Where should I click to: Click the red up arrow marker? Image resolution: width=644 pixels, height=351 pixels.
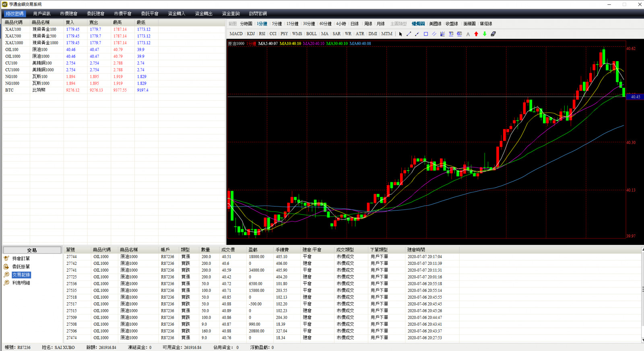(476, 34)
